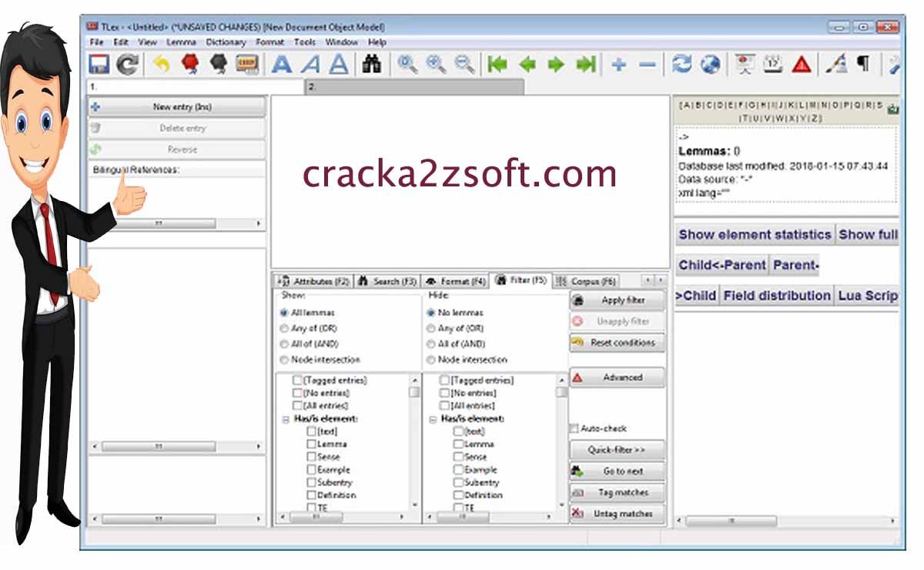Screen dimensions: 924x570
Task: Click the pen styles icon beside pilcrow
Action: point(835,64)
